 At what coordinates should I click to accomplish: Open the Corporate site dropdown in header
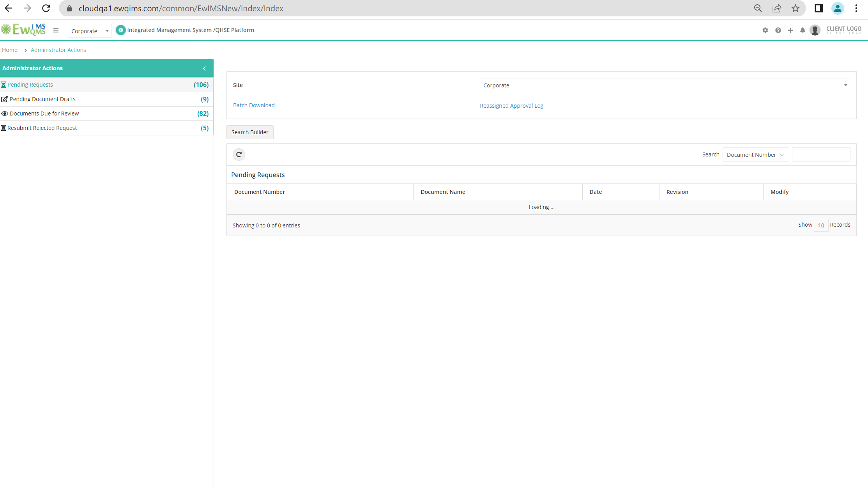click(90, 31)
